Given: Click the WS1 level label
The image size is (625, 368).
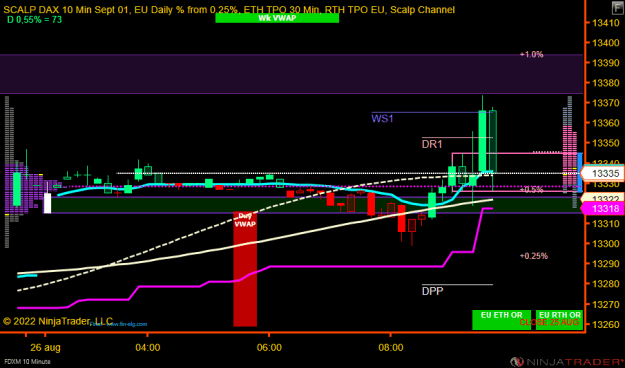Looking at the screenshot, I should (x=382, y=118).
